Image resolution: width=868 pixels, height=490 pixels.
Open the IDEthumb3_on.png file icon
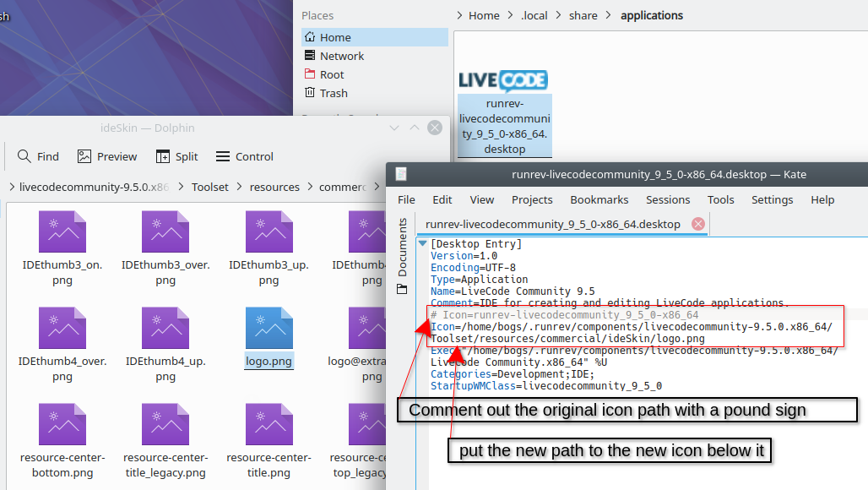pos(62,231)
